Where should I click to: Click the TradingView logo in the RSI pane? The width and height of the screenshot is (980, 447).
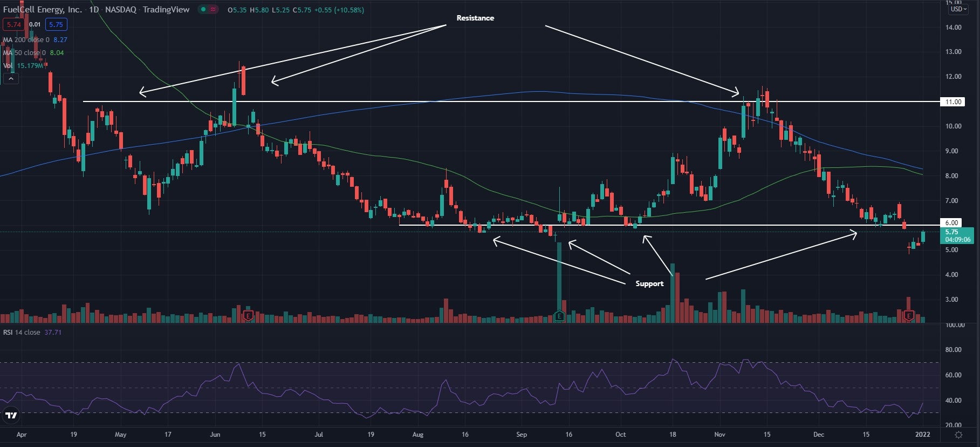pos(11,415)
